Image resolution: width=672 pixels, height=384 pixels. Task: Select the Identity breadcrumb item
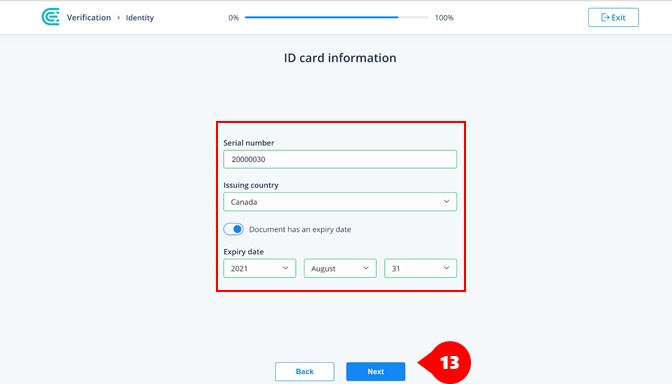point(140,18)
